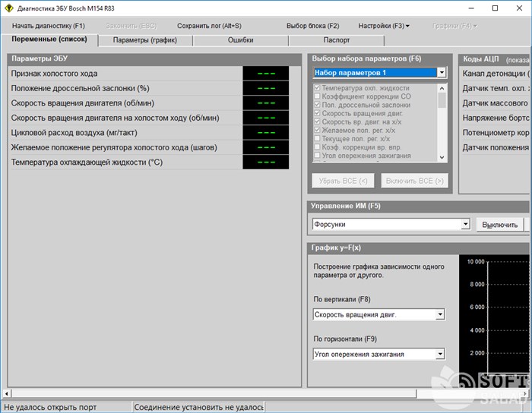The image size is (532, 413).
Task: Toggle the Текущее пол. рег. х/х checkbox
Action: 317,139
